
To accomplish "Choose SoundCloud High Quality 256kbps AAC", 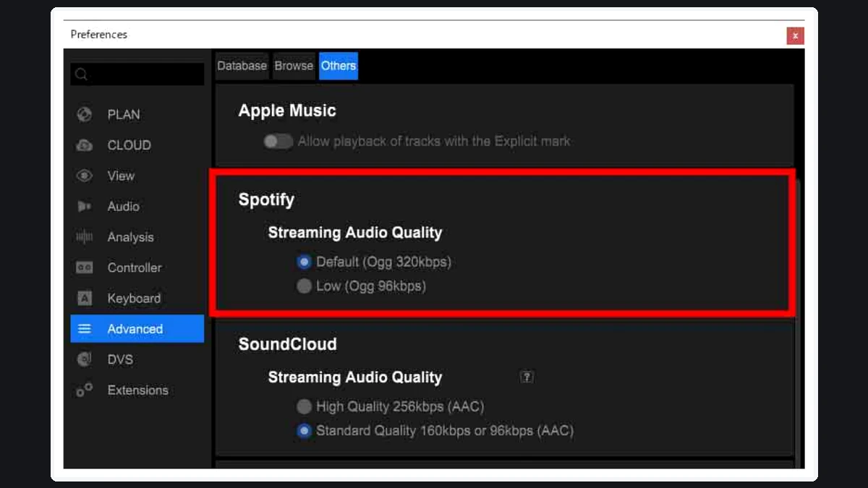I will click(x=305, y=406).
